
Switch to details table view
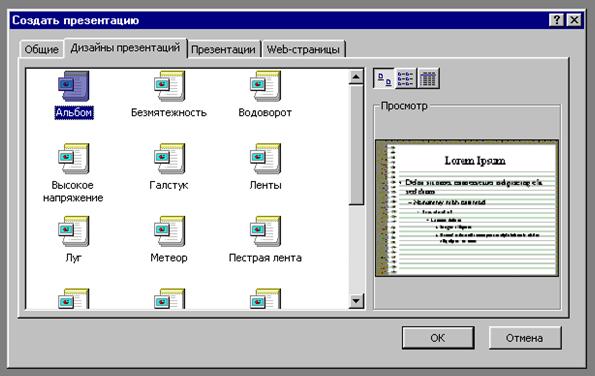pyautogui.click(x=428, y=79)
